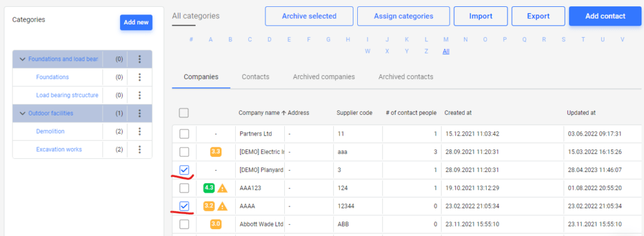Collapse the Foundations and load bear category

23,60
